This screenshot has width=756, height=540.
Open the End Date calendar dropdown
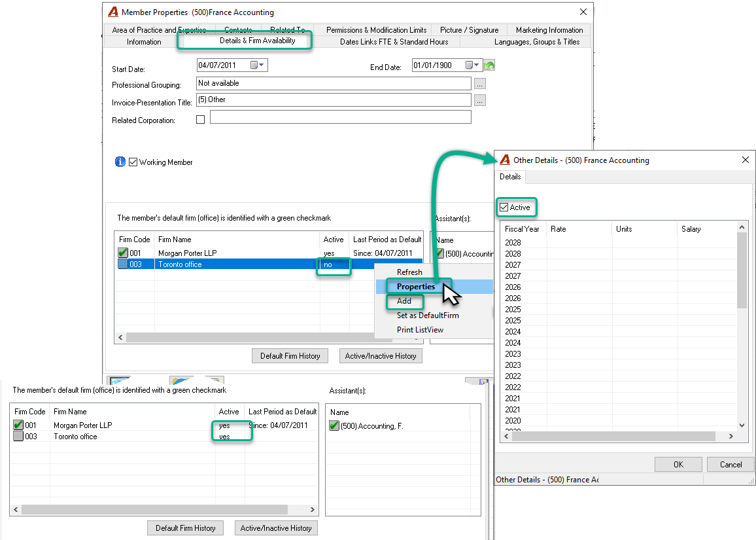pos(472,65)
